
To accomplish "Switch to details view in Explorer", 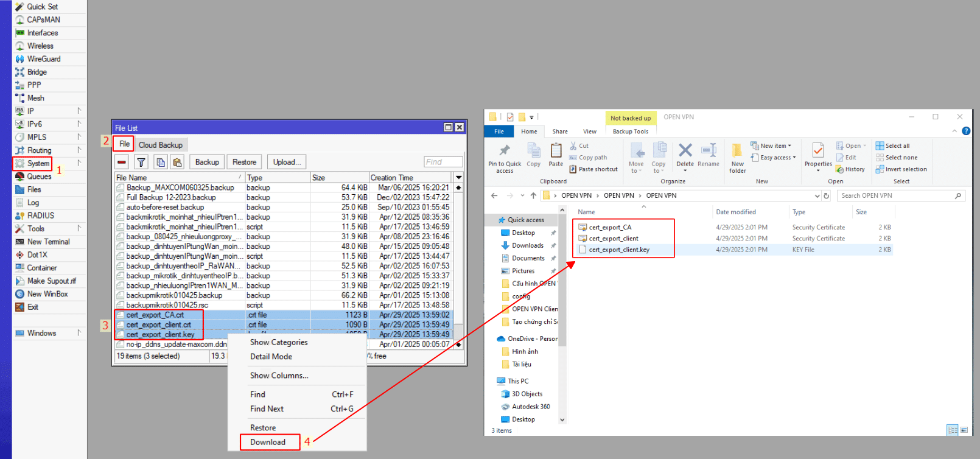I will pyautogui.click(x=953, y=430).
